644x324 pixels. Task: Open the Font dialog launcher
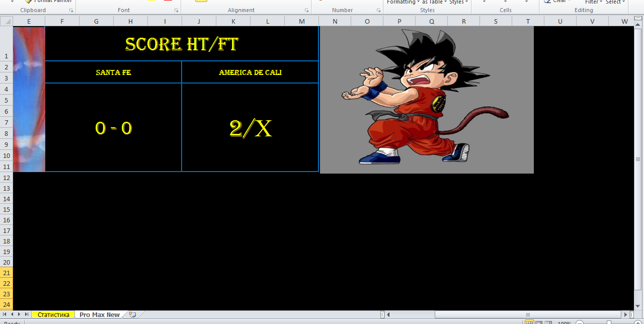coord(176,10)
